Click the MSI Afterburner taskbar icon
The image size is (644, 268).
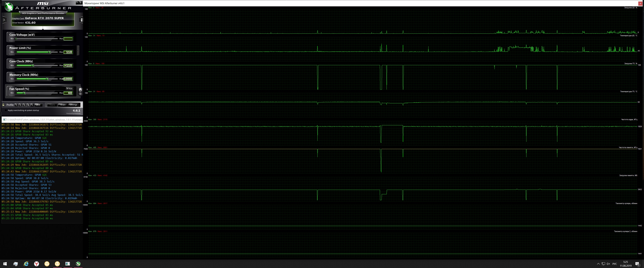78,264
